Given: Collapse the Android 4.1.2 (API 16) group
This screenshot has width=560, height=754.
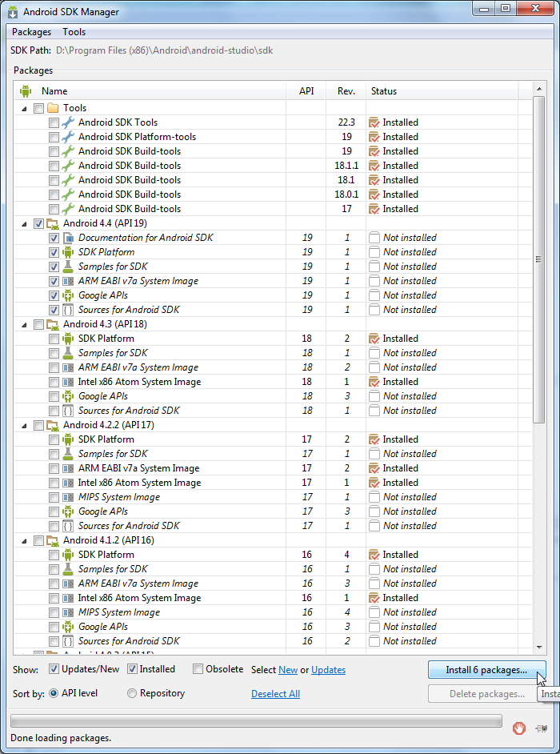Looking at the screenshot, I should coord(24,541).
